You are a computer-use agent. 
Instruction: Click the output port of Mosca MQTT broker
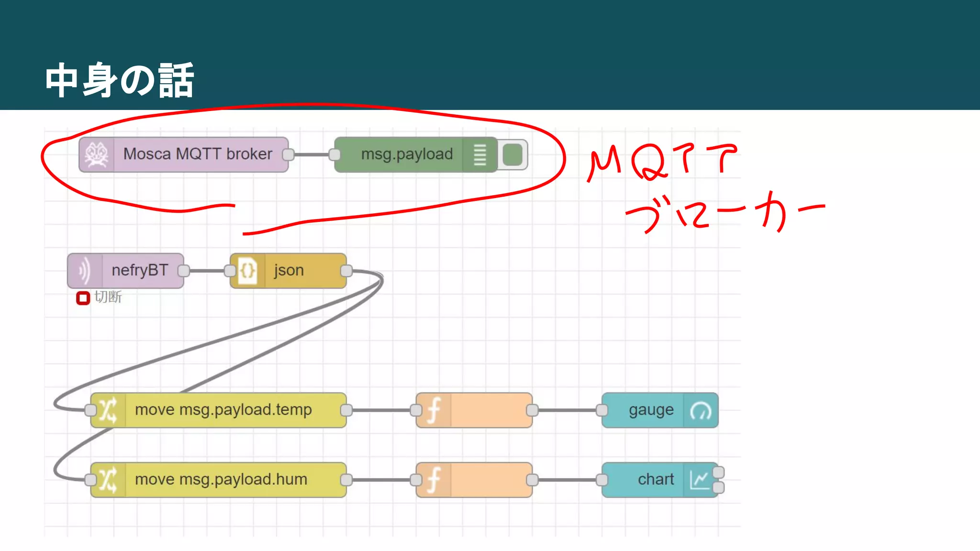(288, 154)
